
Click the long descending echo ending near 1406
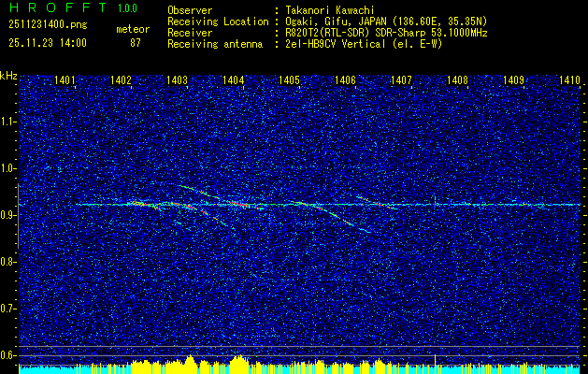pyautogui.click(x=334, y=215)
